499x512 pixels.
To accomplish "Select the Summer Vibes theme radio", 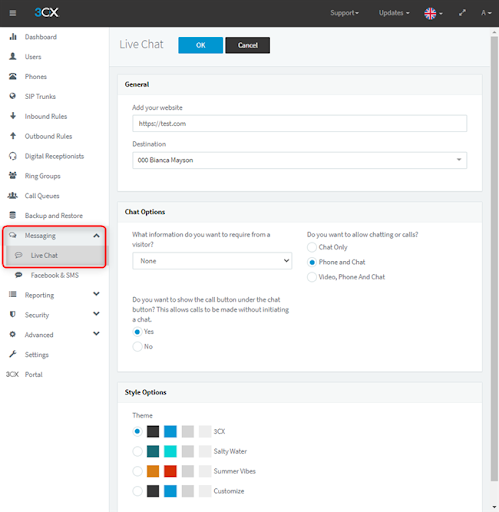I will [x=137, y=471].
